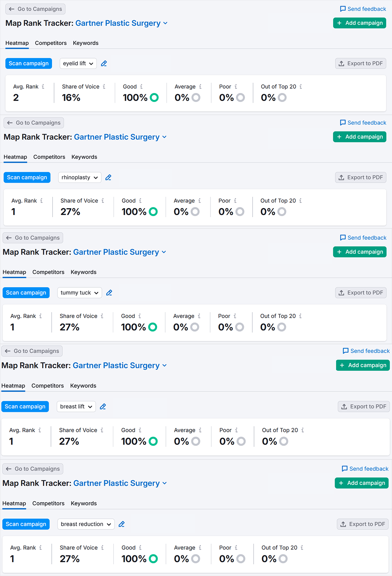This screenshot has width=392, height=576.
Task: Click green Good 100% ring in breast lift panel
Action: click(154, 441)
